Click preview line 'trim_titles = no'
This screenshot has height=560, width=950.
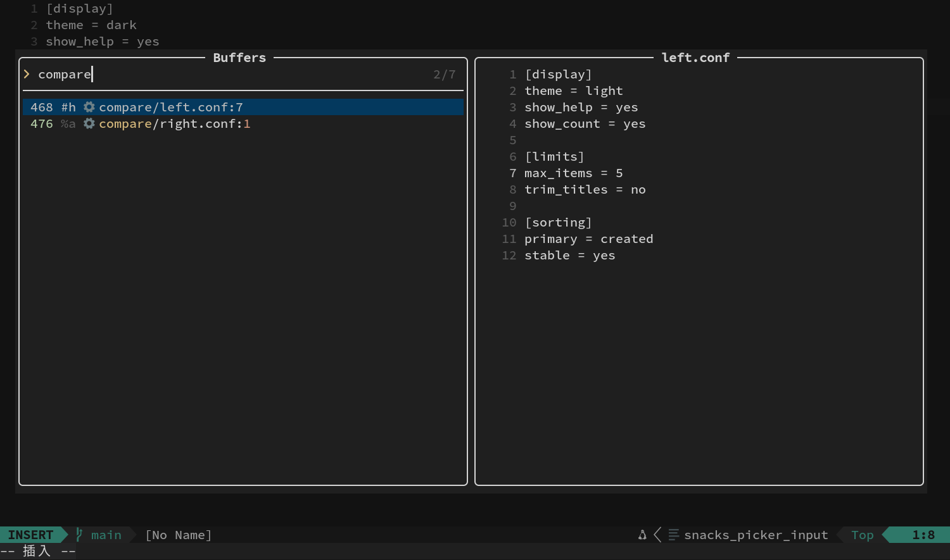(x=585, y=189)
